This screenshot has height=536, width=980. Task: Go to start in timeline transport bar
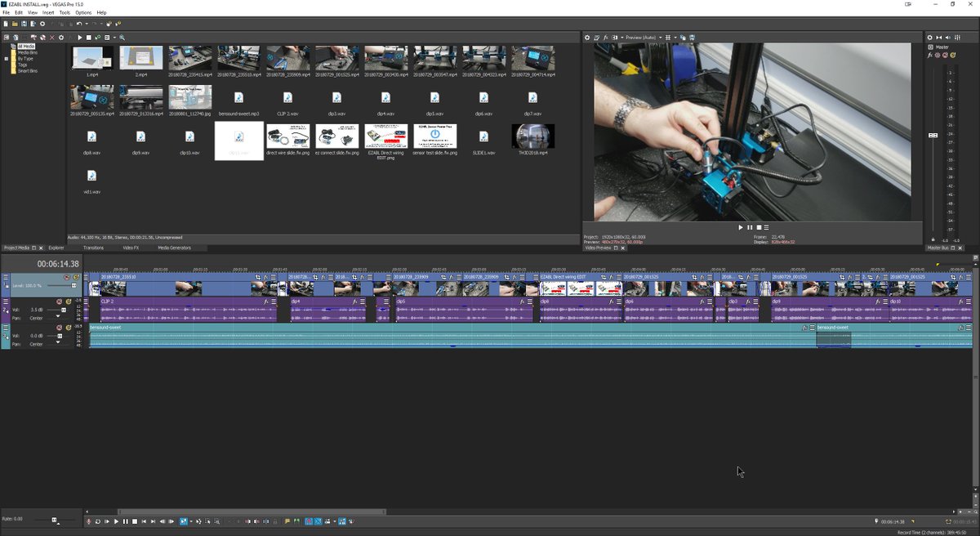coord(144,521)
